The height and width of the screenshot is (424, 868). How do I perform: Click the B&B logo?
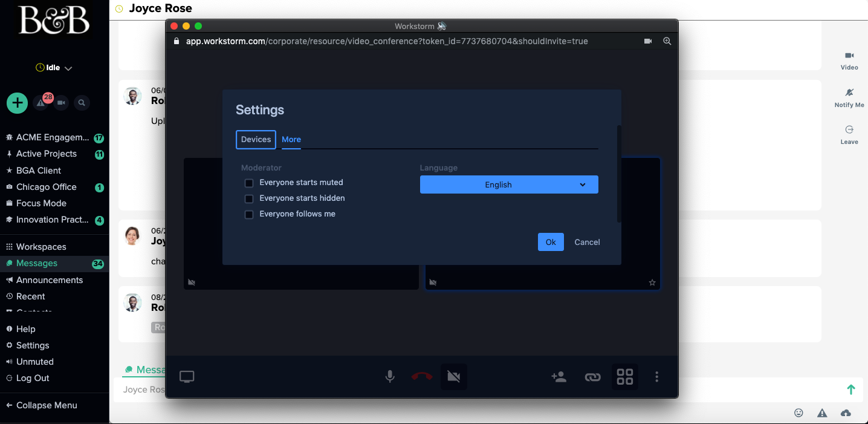54,21
